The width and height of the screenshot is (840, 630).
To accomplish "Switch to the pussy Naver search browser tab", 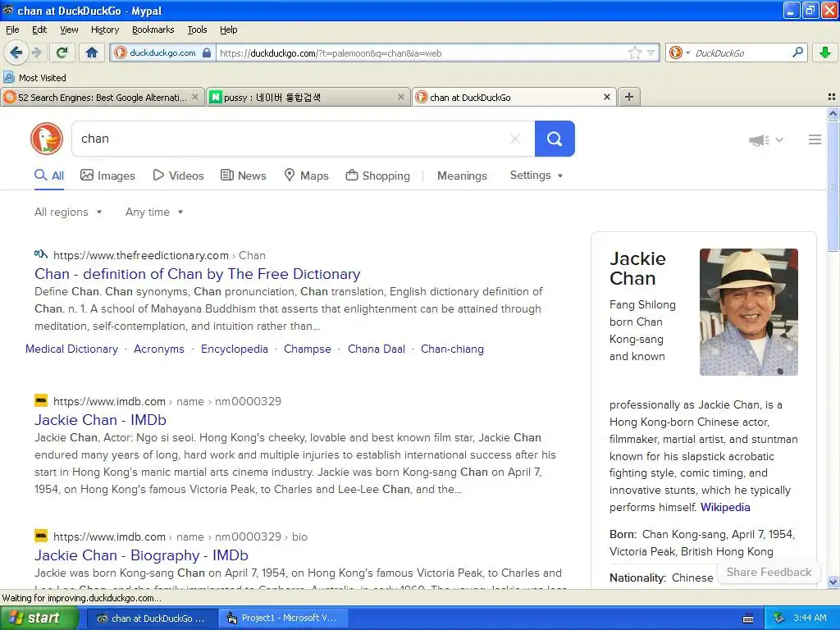I will 308,97.
